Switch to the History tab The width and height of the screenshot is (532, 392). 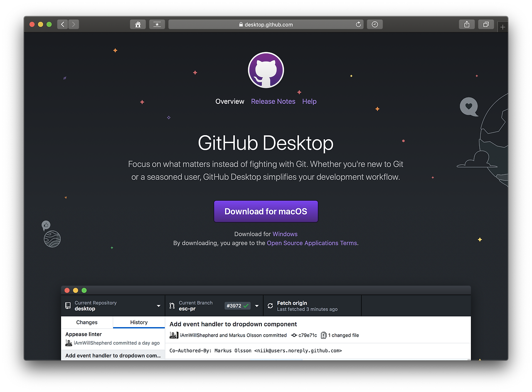(x=139, y=322)
